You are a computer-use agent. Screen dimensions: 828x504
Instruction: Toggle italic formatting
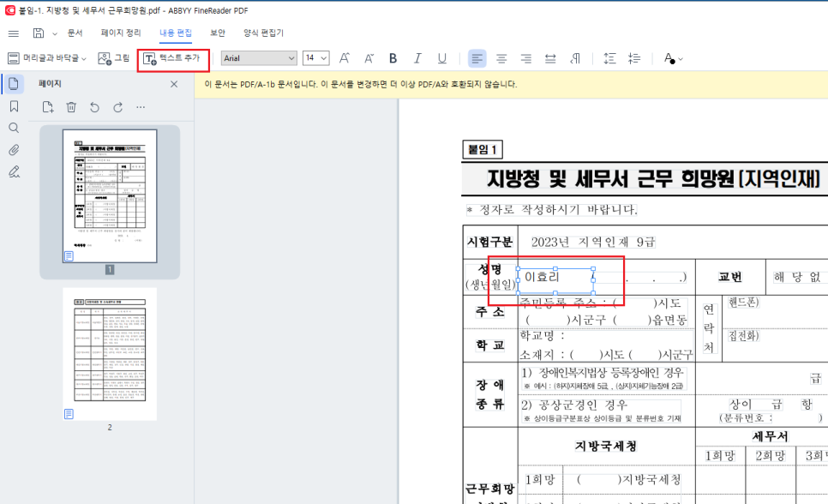click(x=417, y=58)
